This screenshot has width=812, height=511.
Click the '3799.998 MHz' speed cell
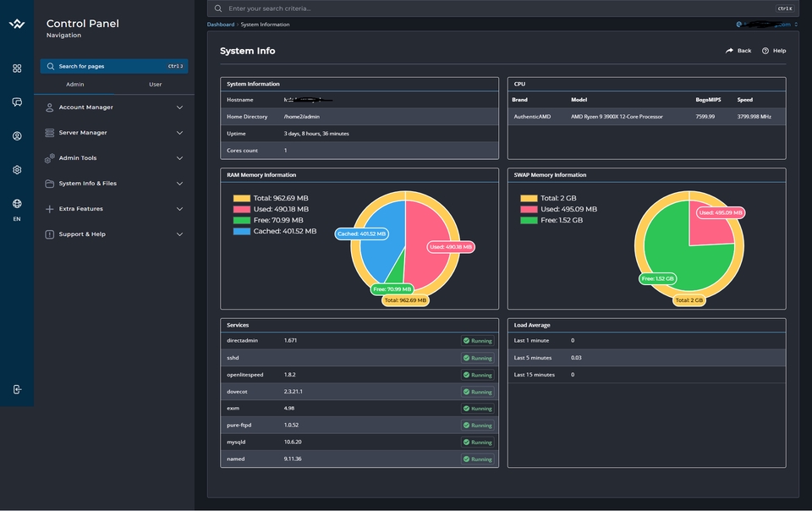[754, 117]
